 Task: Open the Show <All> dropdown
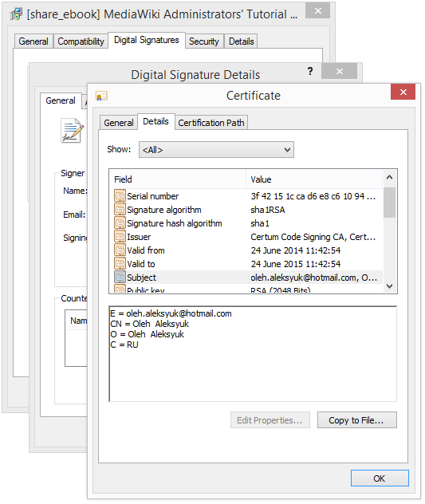pyautogui.click(x=216, y=150)
